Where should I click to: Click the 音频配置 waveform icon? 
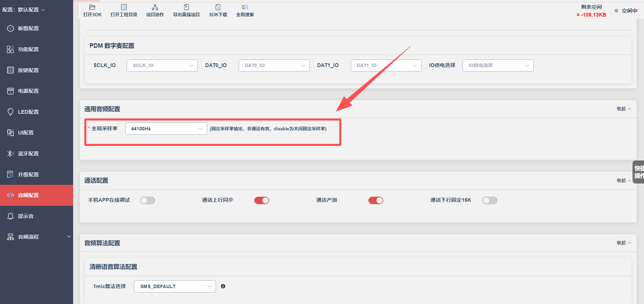10,195
